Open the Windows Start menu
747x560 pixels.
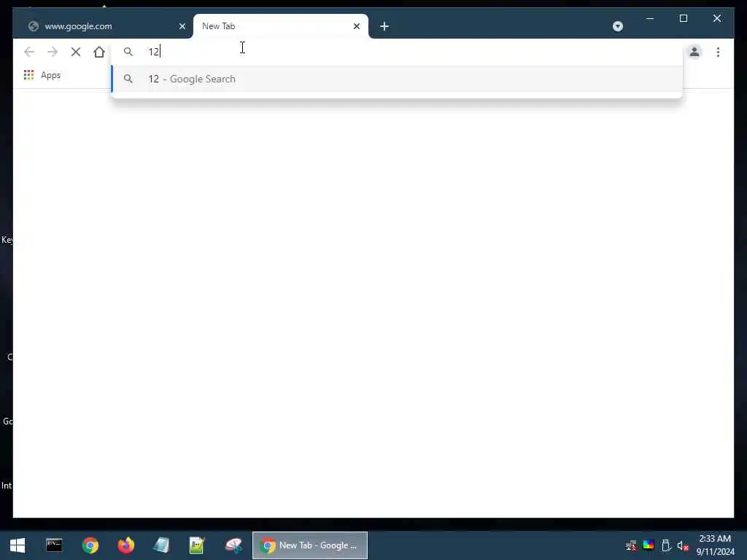18,545
